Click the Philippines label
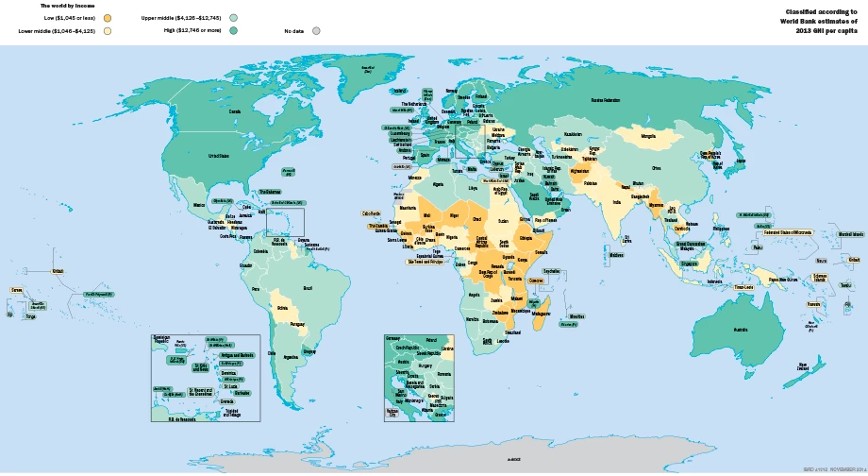This screenshot has height=476, width=868. coord(722,229)
